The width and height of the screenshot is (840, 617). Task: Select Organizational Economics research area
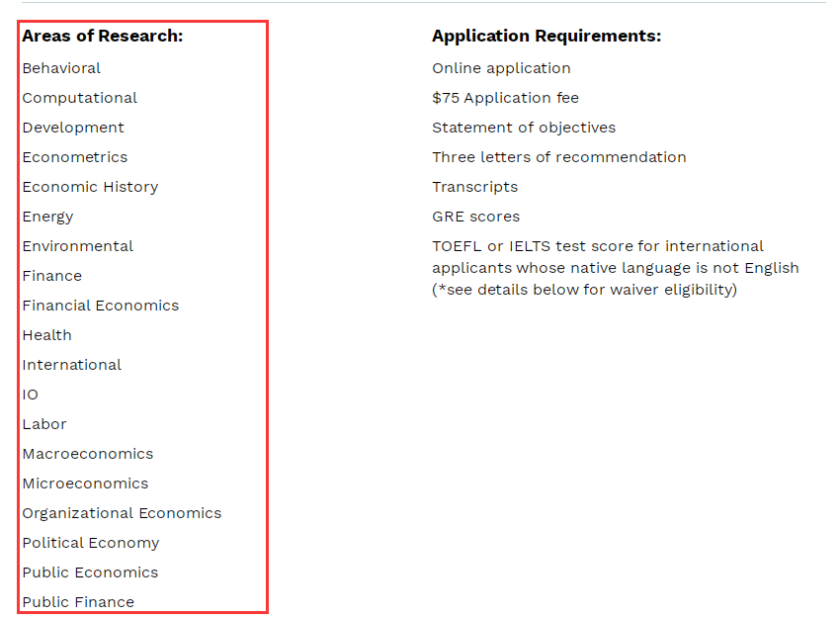122,513
